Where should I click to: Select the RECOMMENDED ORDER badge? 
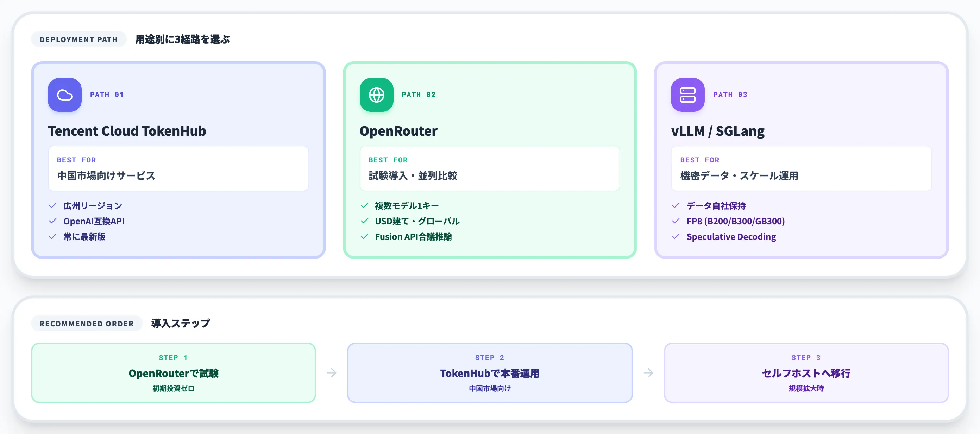click(87, 324)
